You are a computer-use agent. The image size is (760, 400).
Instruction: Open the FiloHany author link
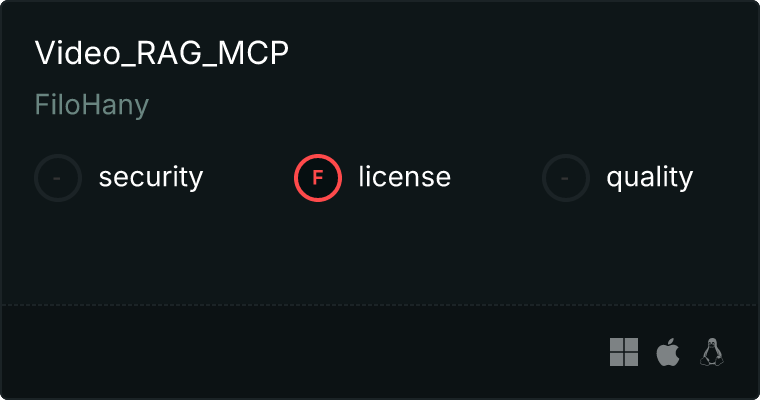click(x=92, y=105)
